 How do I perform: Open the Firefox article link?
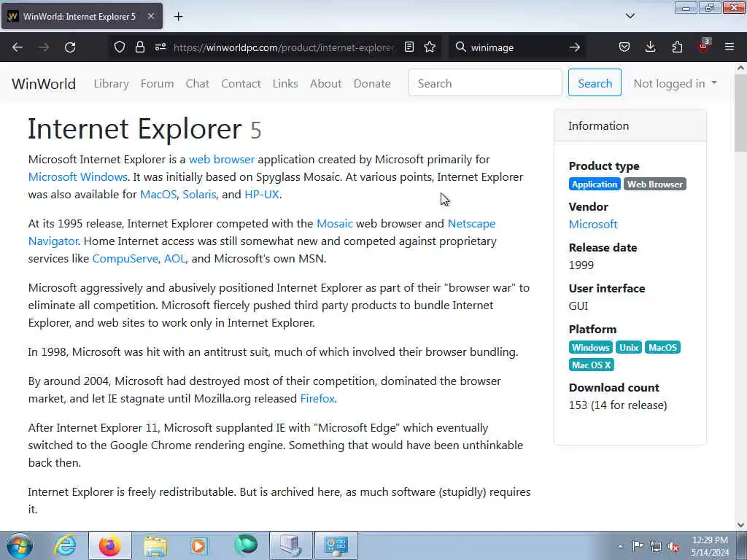[317, 399]
